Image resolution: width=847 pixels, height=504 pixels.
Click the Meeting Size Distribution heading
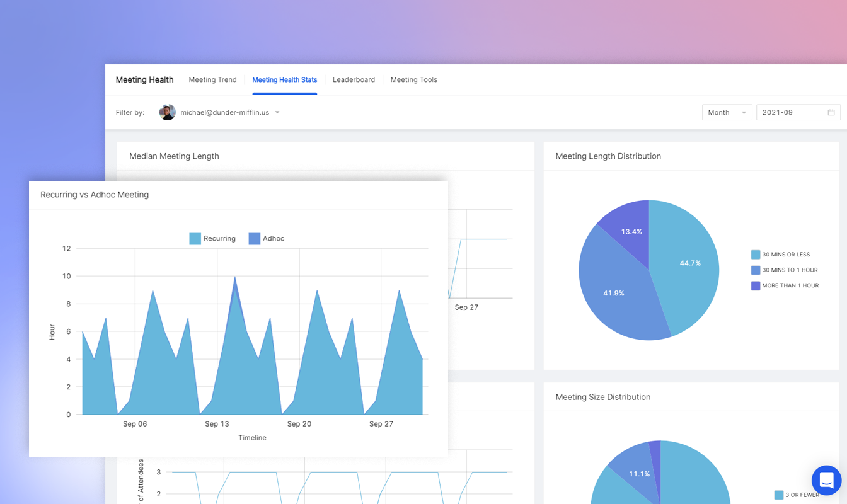tap(603, 397)
